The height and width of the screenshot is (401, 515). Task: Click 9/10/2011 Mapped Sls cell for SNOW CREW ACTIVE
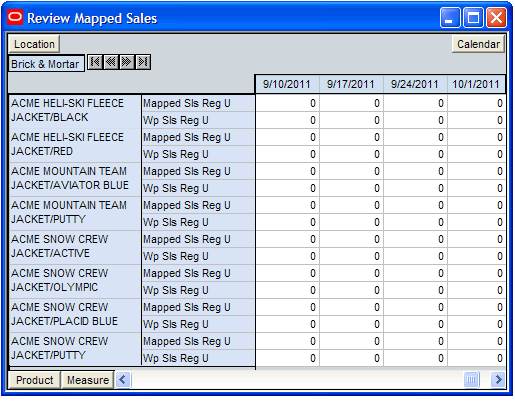point(287,239)
